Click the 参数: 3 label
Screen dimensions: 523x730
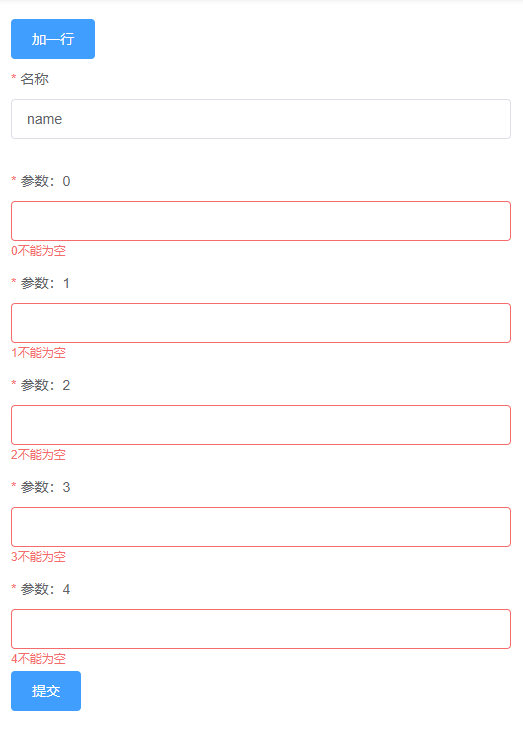tap(45, 487)
